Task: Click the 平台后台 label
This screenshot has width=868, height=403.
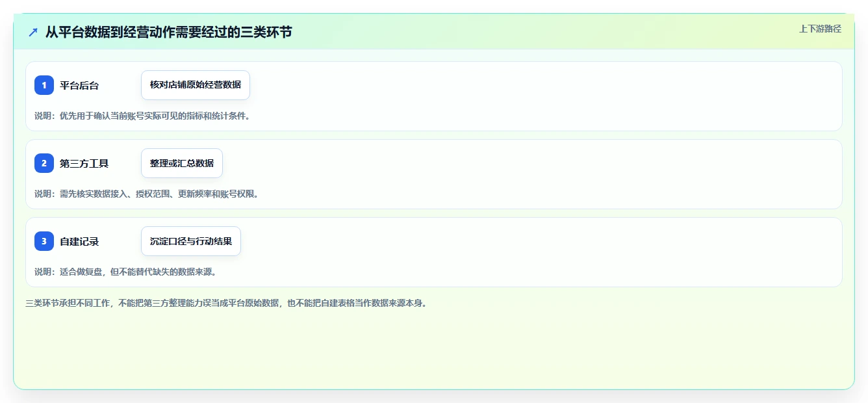Action: [79, 85]
